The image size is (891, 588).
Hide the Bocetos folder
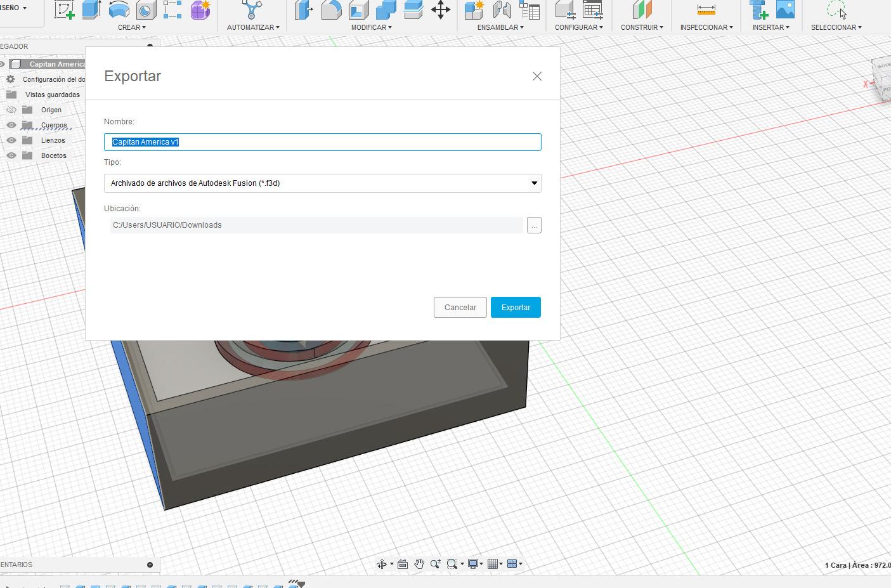(11, 155)
